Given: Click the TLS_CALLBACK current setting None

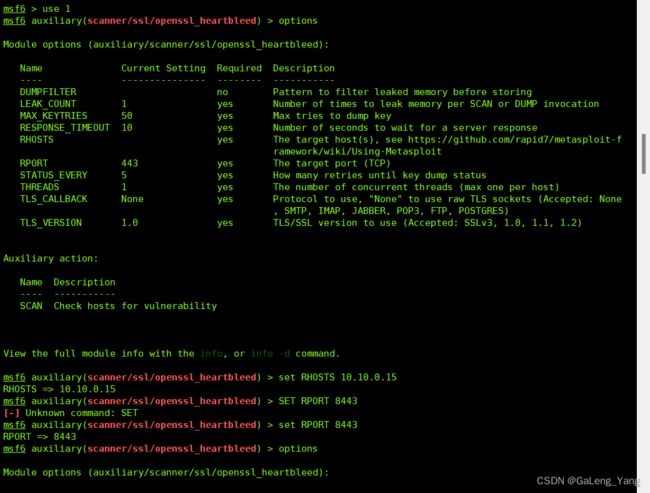Looking at the screenshot, I should (x=132, y=199).
